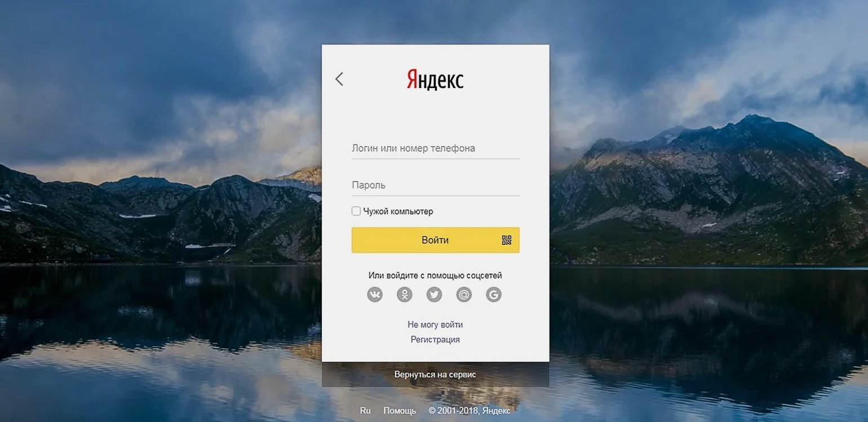The image size is (868, 422).
Task: Click the yellow Войти button
Action: click(x=435, y=240)
